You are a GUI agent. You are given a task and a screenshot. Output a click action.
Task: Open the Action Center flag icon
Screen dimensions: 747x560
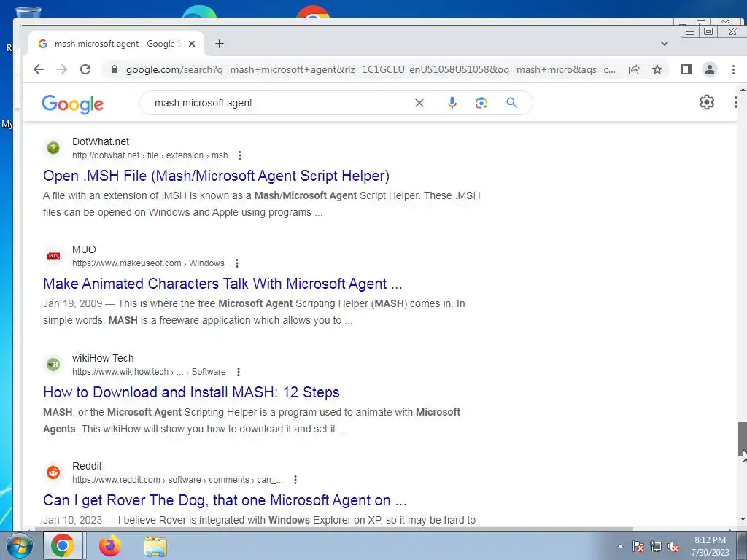point(638,546)
